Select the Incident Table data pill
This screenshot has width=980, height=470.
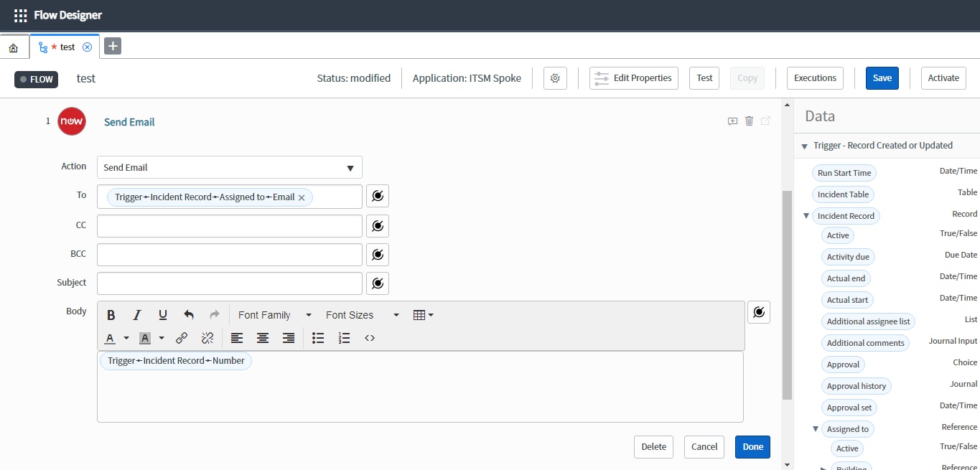[x=843, y=194]
